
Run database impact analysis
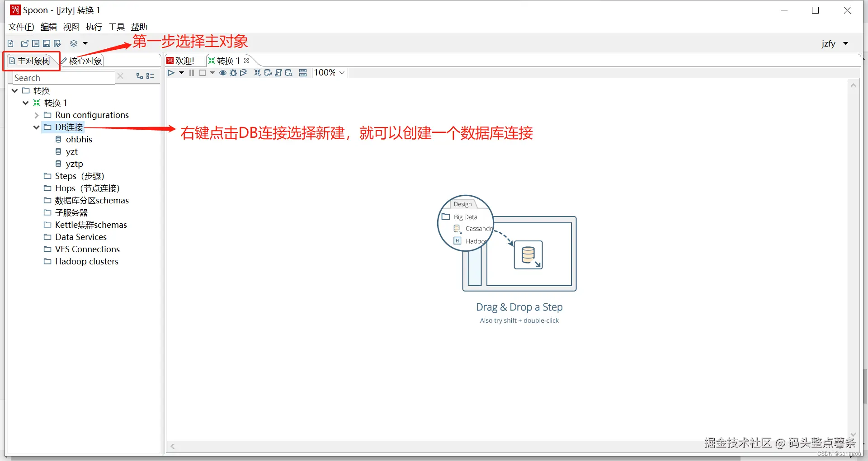[x=268, y=73]
